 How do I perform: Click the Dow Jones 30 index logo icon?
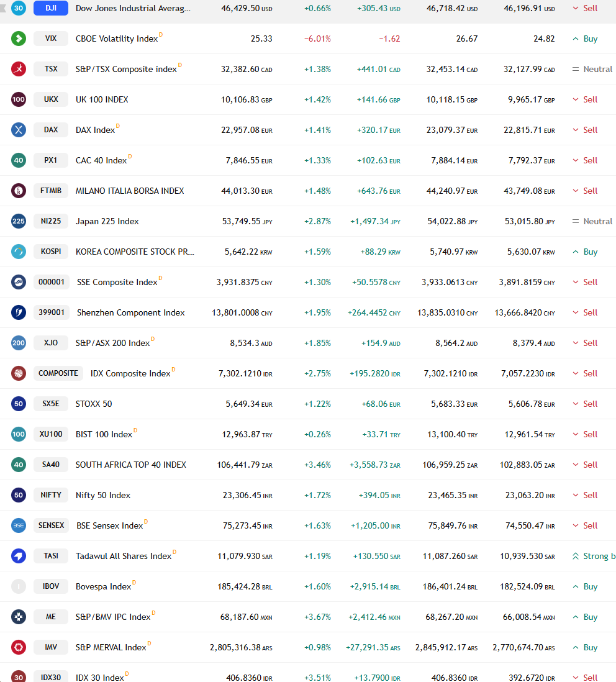[18, 8]
